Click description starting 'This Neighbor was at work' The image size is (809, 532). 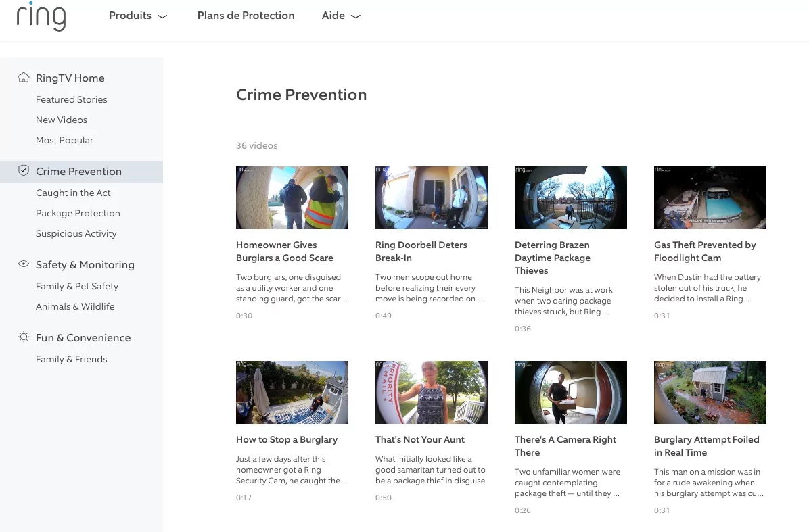pyautogui.click(x=563, y=301)
